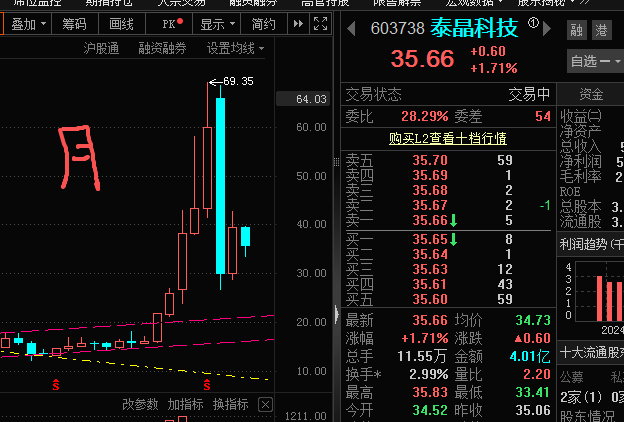This screenshot has height=422, width=624.
Task: Click the 加指标 add indicator button
Action: (x=185, y=404)
